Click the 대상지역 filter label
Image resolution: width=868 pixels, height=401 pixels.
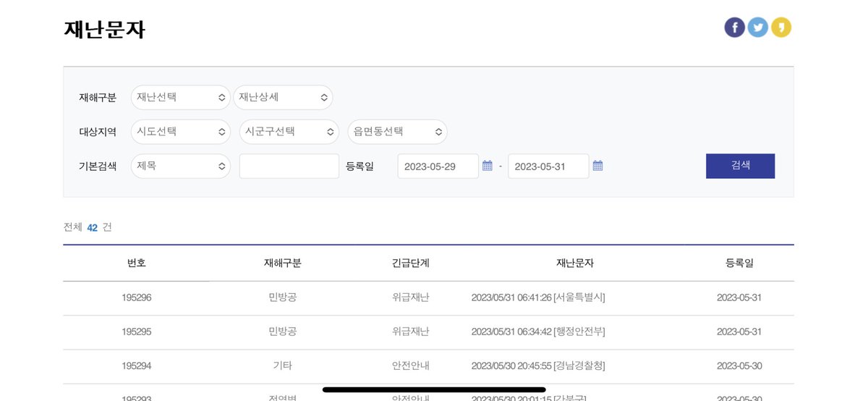pos(98,132)
